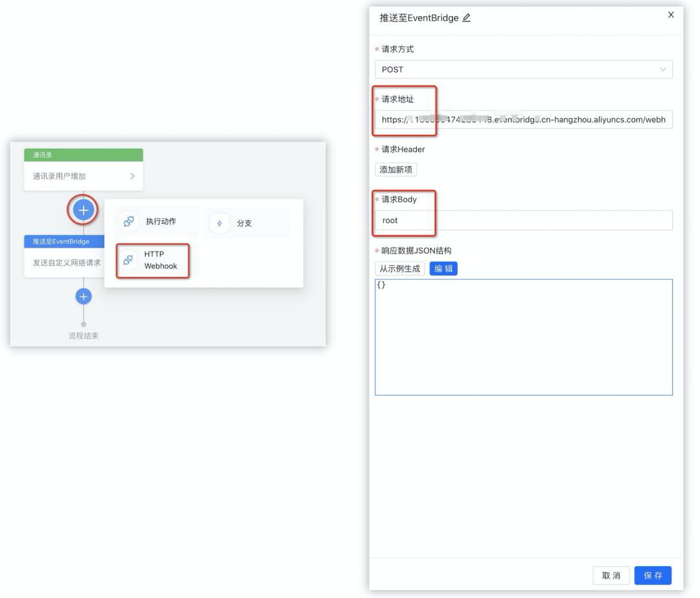Screen dimensions: 700x598
Task: Open the 请求方式 POST dropdown
Action: [x=523, y=69]
